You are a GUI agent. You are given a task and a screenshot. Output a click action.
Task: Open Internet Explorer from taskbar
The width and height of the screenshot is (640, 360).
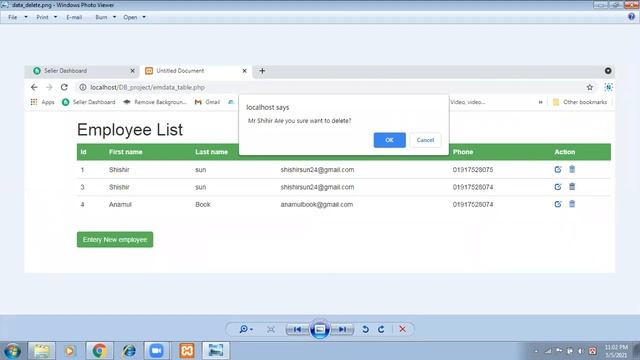[129, 351]
